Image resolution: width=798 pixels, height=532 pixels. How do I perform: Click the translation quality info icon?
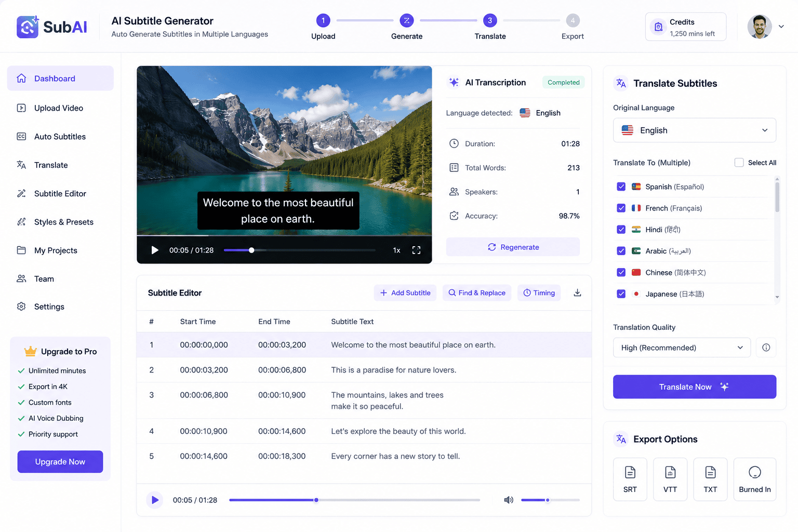pyautogui.click(x=766, y=348)
